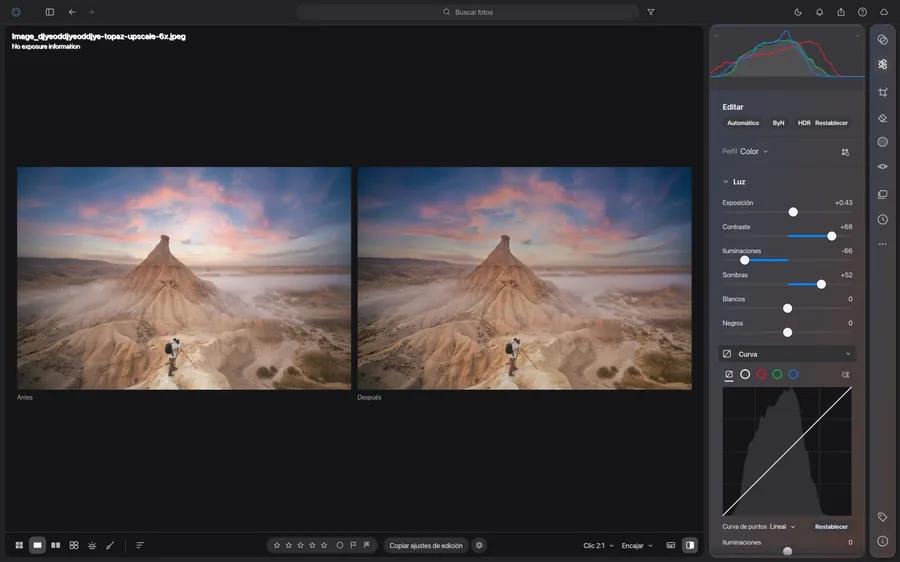This screenshot has height=562, width=900.
Task: Switch to photo grid view icon
Action: coord(19,545)
